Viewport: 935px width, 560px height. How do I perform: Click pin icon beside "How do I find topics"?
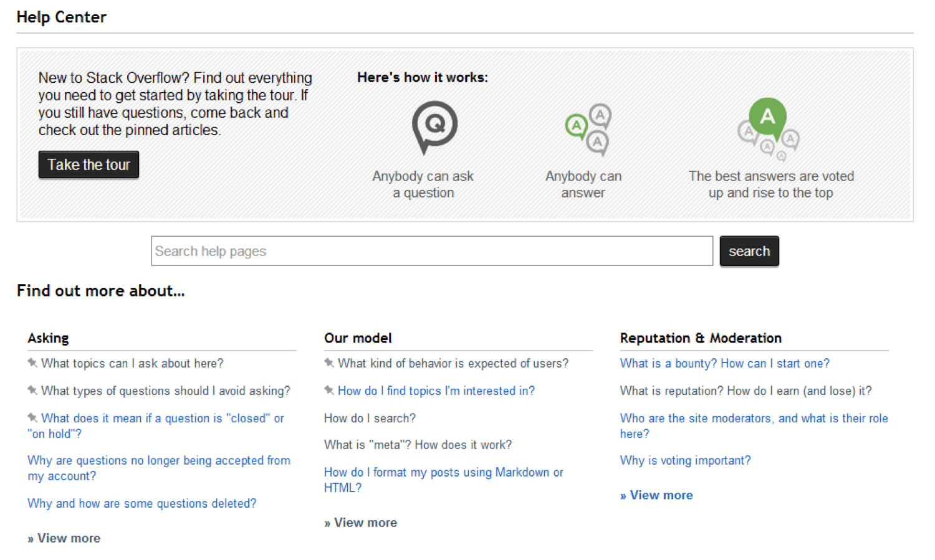click(x=329, y=390)
